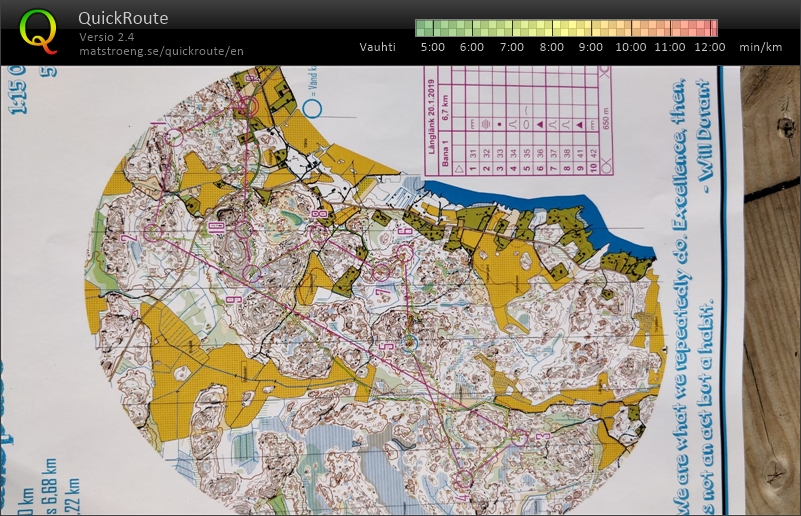Screen dimensions: 801x516
Task: Click the 650 m distance in the table
Action: (606, 117)
